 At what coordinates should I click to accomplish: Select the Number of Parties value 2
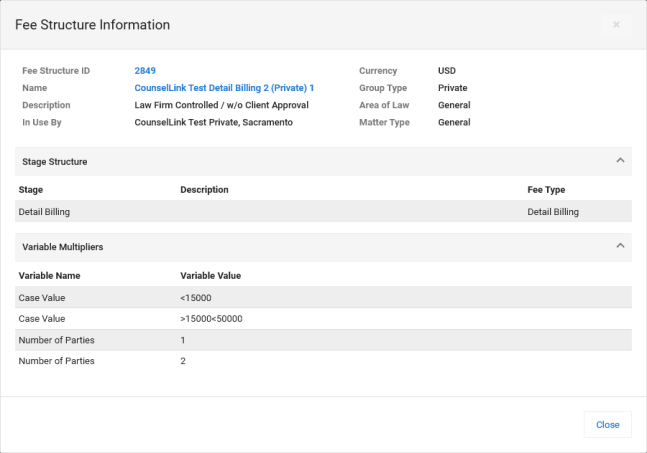coord(183,361)
